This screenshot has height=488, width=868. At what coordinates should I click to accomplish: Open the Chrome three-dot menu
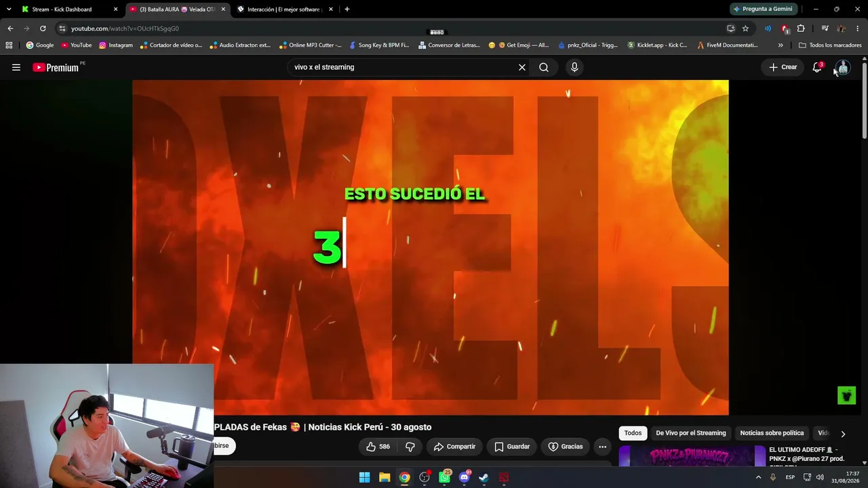pos(858,28)
